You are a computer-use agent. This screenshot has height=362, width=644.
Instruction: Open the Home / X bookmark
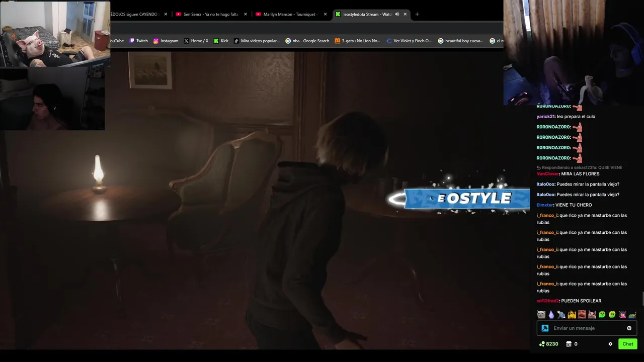[x=196, y=41]
